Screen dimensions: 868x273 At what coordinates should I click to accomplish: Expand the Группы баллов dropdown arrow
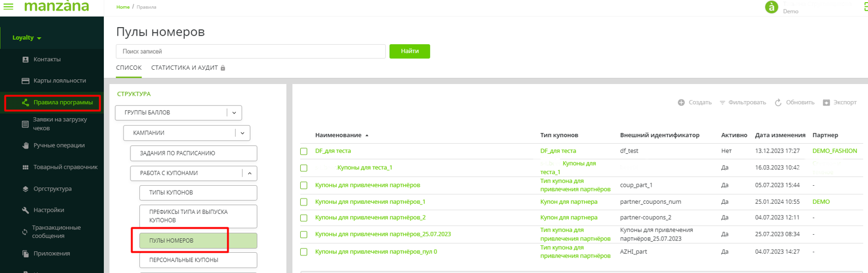coord(234,113)
